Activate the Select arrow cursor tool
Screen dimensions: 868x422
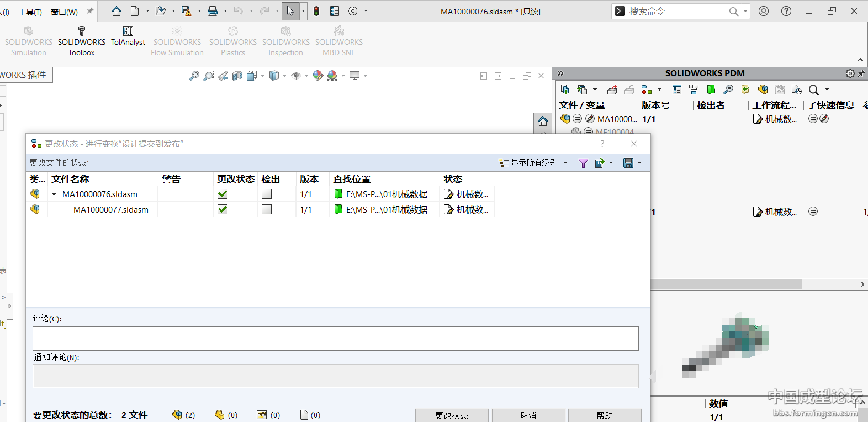pyautogui.click(x=290, y=11)
